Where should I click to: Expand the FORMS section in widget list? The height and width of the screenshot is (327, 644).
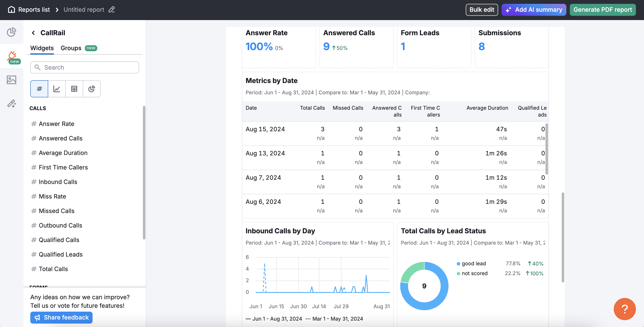(x=39, y=286)
